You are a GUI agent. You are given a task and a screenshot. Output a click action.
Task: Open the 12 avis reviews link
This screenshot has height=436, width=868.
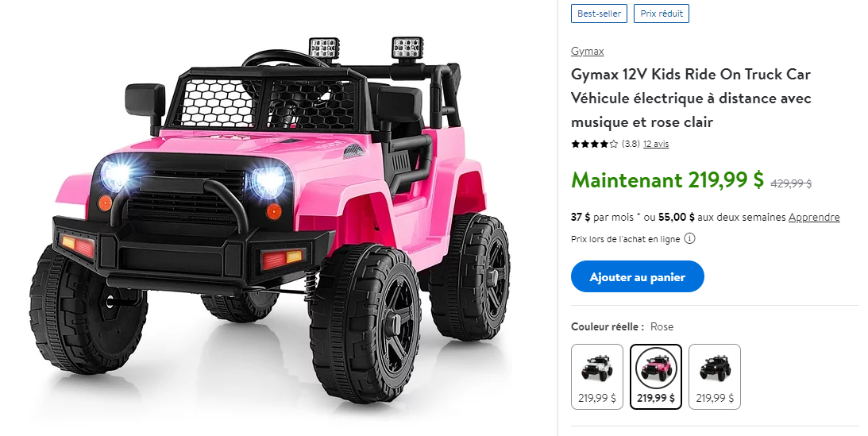pos(656,144)
